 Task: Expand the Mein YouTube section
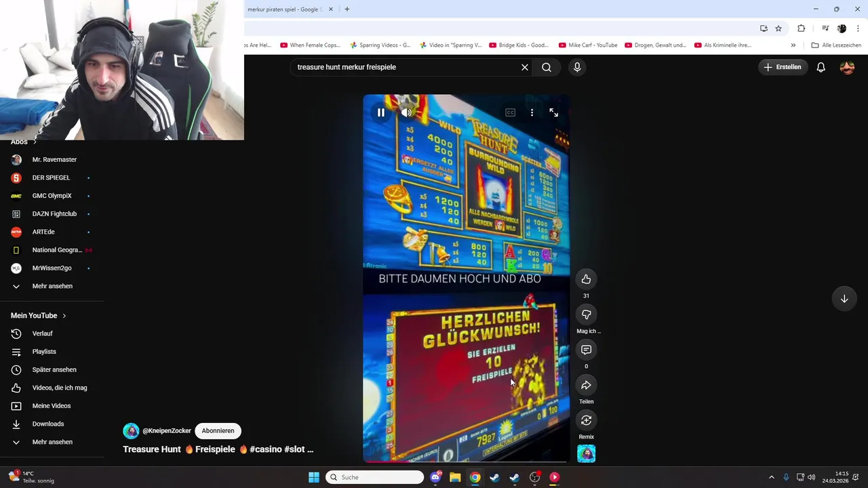[x=39, y=315]
